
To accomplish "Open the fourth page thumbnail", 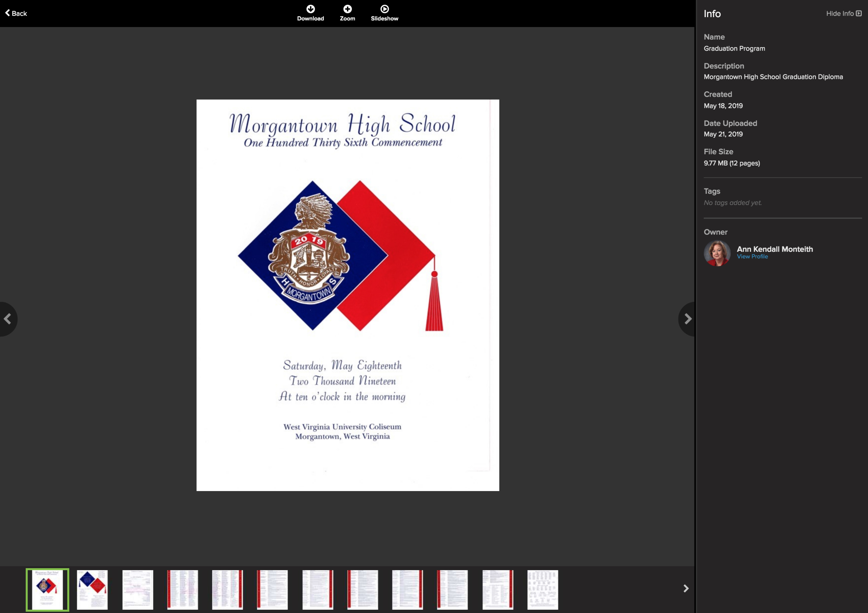I will pos(183,589).
